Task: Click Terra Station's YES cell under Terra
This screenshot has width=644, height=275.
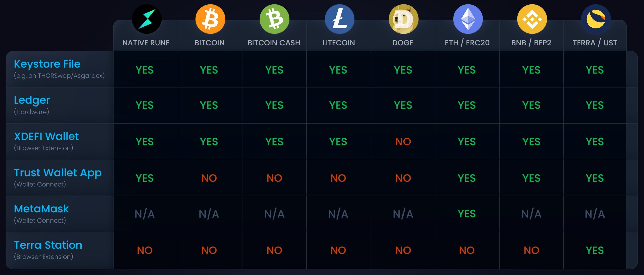Action: [x=595, y=250]
